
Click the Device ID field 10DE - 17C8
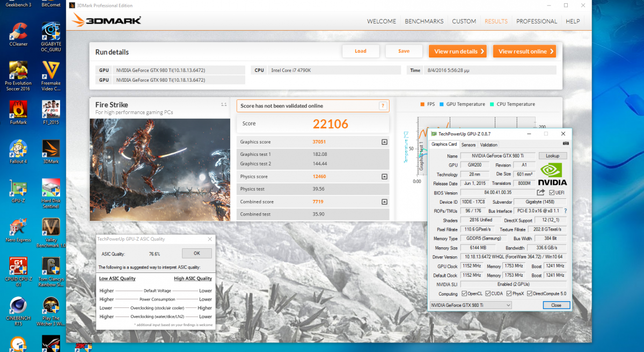tap(473, 202)
